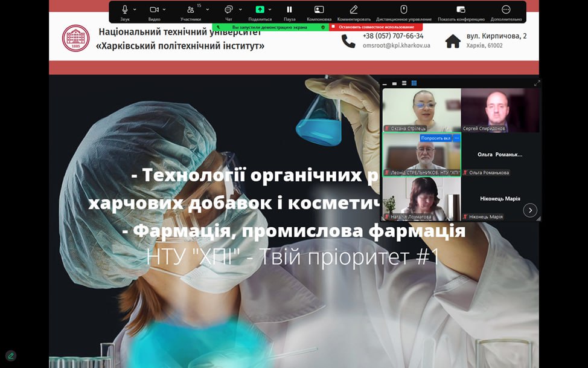Click the green Поделиться share icon

[260, 10]
